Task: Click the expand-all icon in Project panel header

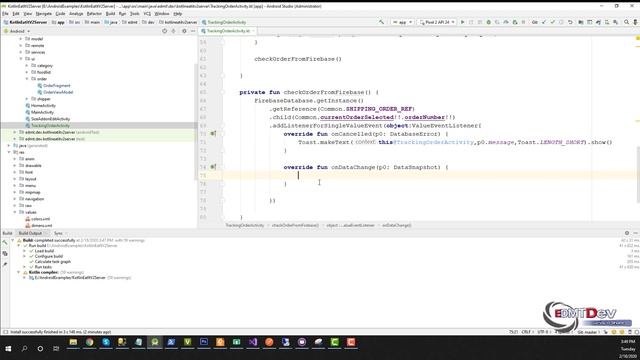Action: tap(173, 31)
